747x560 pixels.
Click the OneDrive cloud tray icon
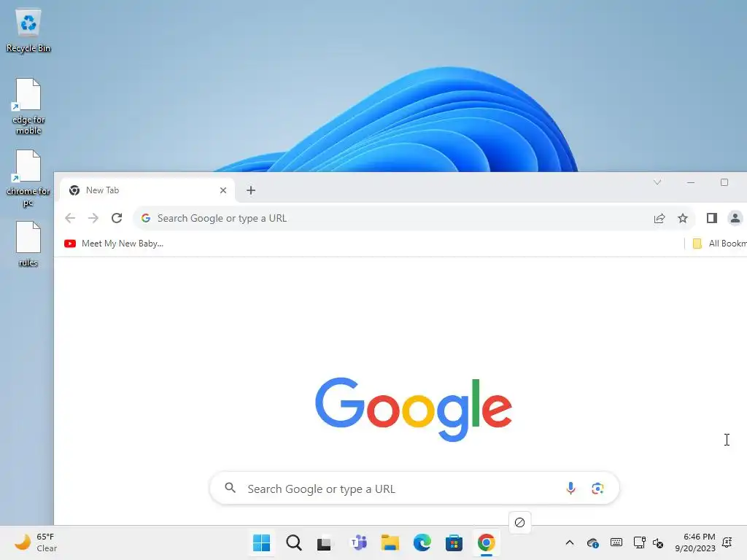click(x=592, y=542)
